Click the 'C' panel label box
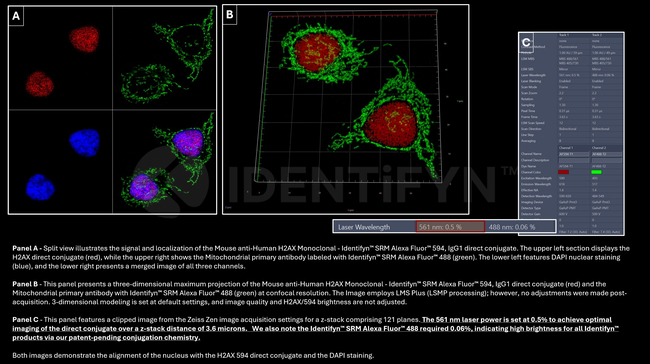 point(526,42)
